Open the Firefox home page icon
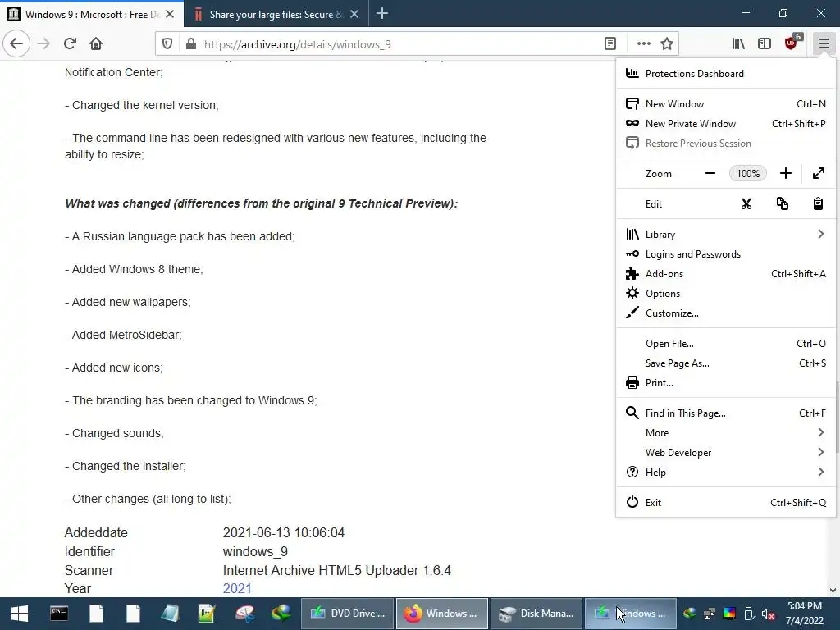The width and height of the screenshot is (840, 630). coord(96,43)
